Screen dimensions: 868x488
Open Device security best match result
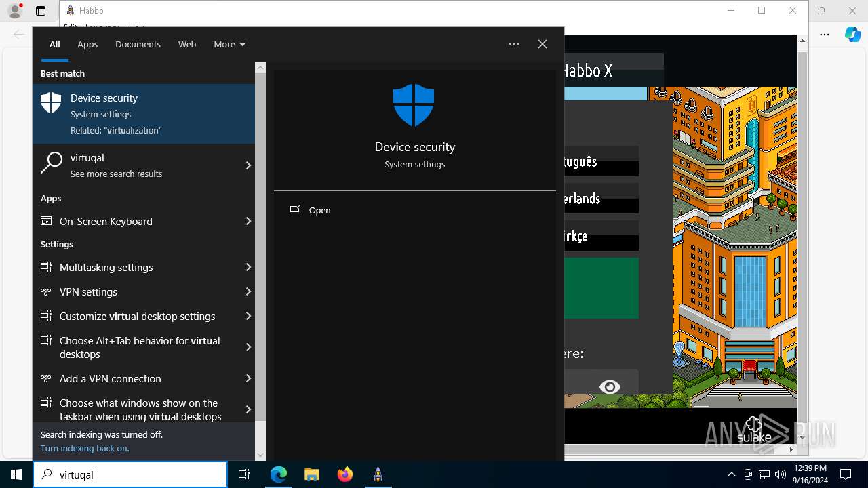click(x=144, y=114)
